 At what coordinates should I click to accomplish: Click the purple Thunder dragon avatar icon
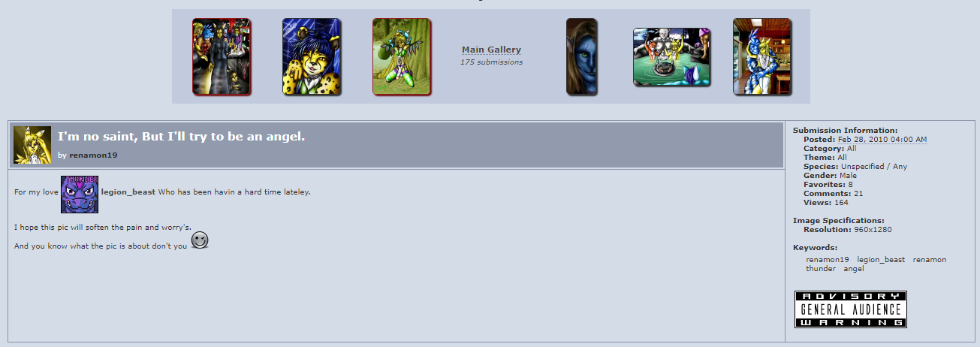pyautogui.click(x=80, y=194)
